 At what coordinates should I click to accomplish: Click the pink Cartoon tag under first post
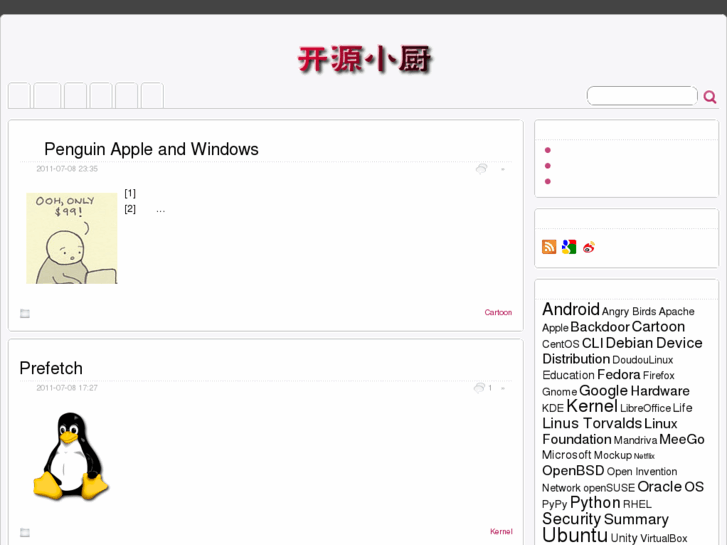point(498,313)
